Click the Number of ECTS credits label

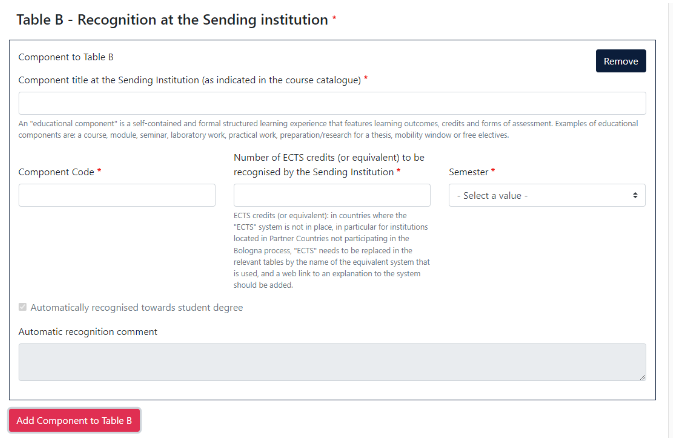point(329,164)
